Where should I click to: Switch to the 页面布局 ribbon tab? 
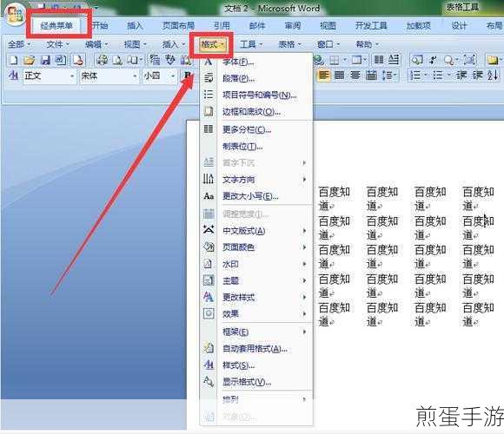[x=178, y=25]
